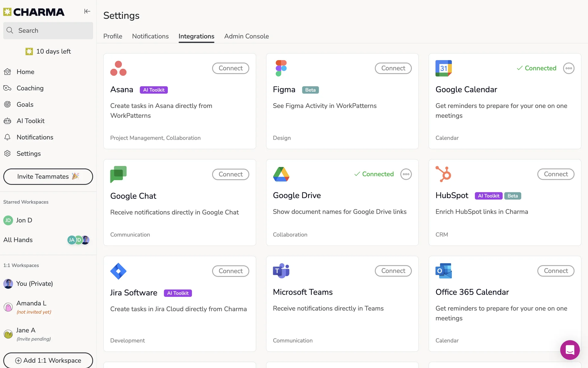Click the Jira Software diamond icon
588x368 pixels.
(118, 271)
